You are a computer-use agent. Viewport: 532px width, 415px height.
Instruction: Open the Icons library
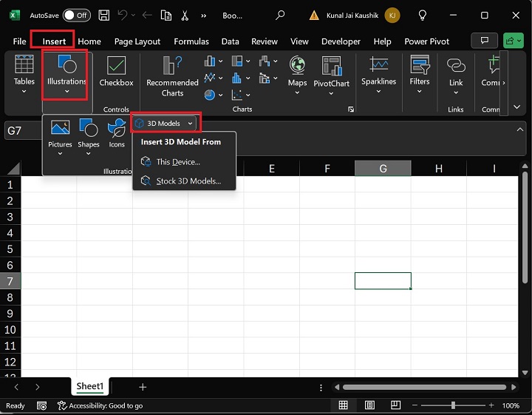(117, 133)
